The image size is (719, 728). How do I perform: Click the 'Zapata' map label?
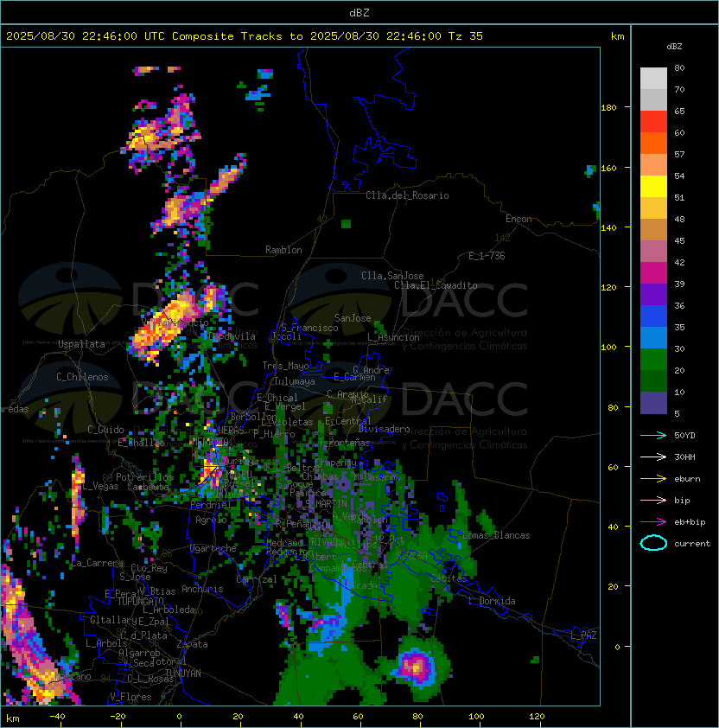[192, 644]
